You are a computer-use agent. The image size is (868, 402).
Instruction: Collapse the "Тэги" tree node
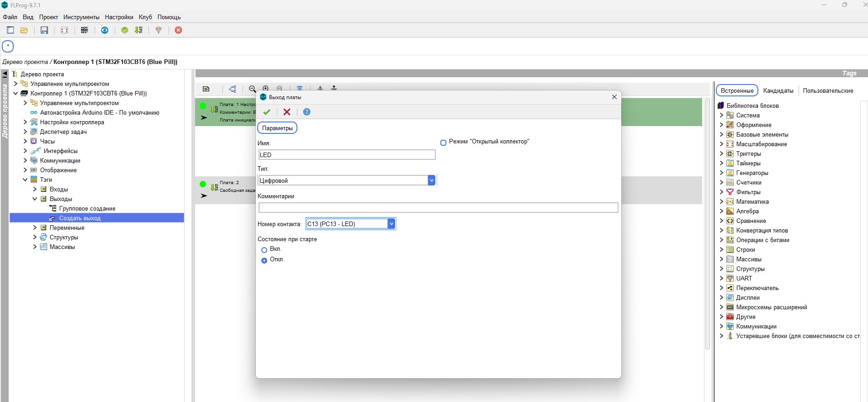tap(25, 180)
